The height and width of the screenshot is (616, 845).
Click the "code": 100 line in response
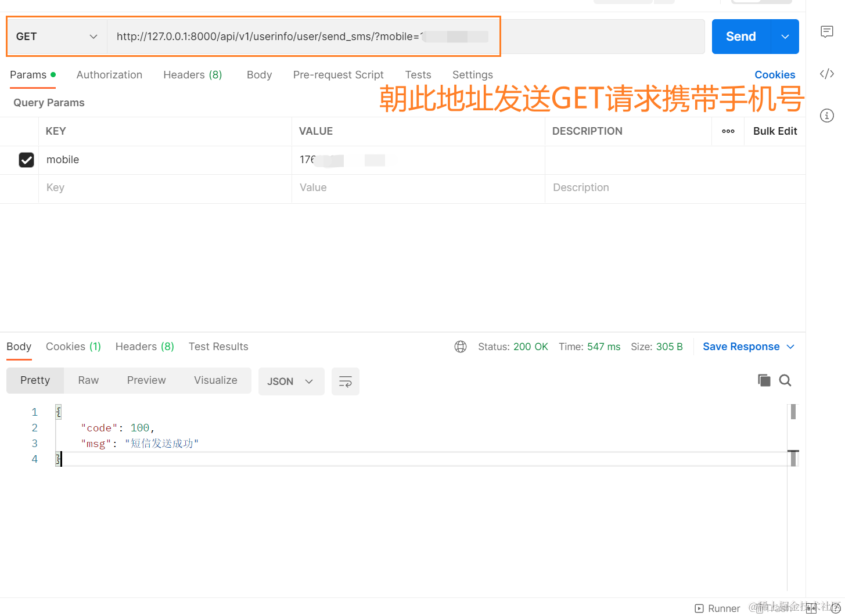click(118, 428)
